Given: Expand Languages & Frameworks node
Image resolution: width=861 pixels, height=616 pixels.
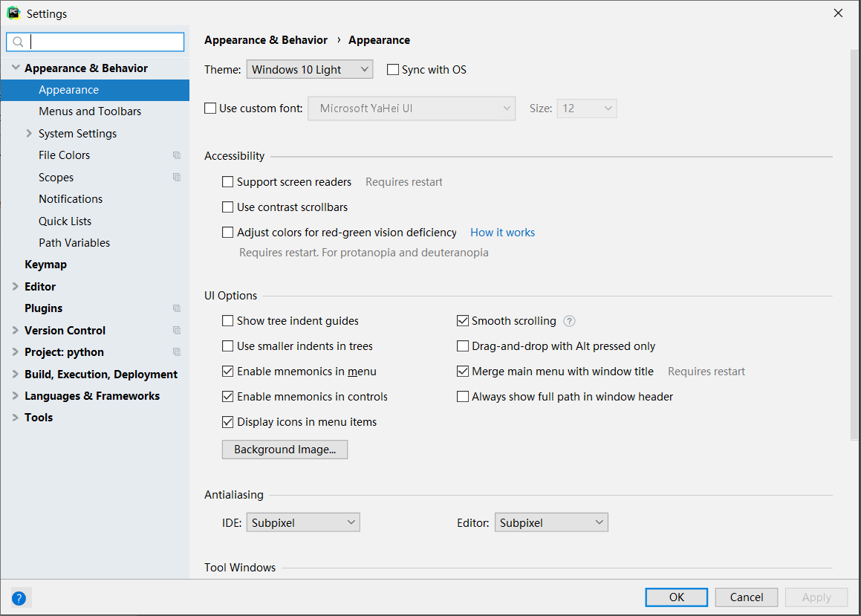Looking at the screenshot, I should pyautogui.click(x=16, y=396).
